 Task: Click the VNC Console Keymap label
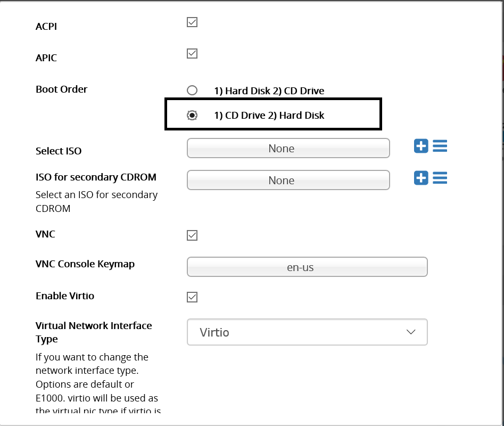point(85,264)
